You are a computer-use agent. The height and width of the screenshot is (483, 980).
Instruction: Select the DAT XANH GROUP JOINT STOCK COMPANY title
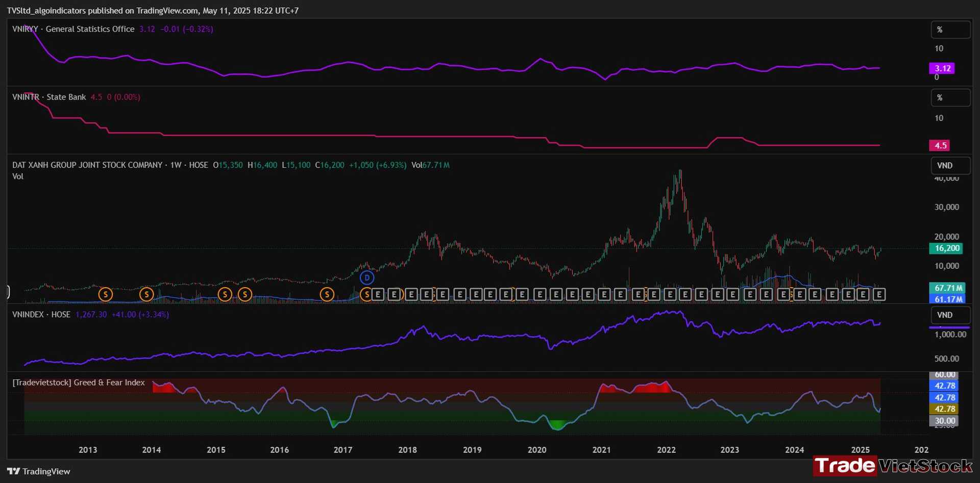87,165
